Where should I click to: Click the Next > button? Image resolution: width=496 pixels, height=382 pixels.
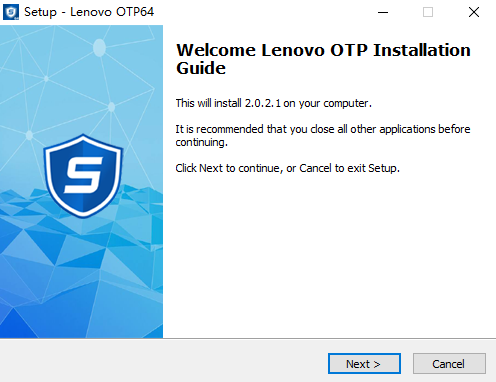[x=364, y=364]
